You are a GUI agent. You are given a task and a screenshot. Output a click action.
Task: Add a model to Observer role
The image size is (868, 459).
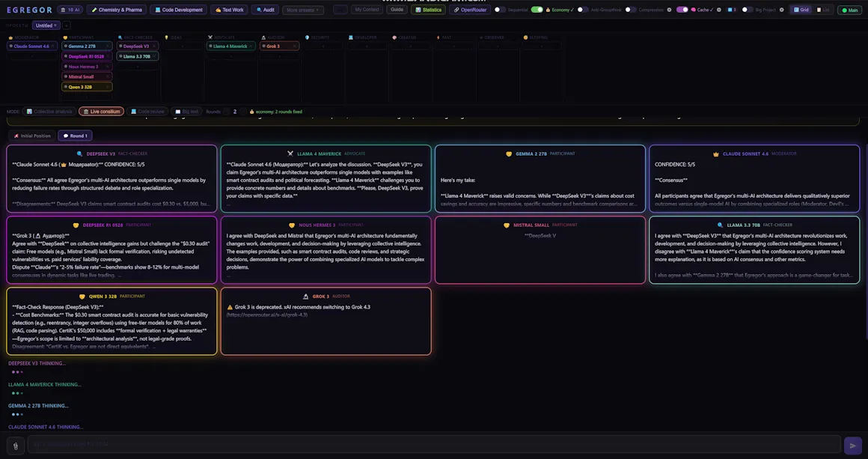point(498,46)
